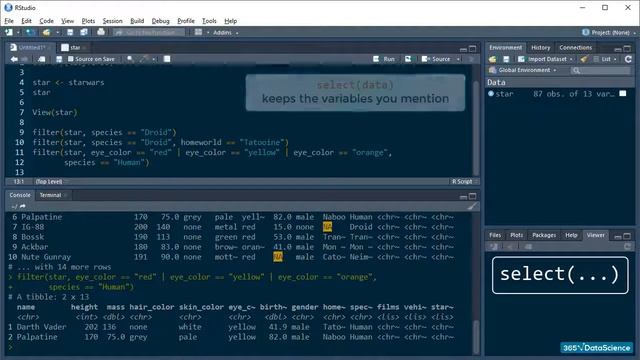Viewport: 640px width, 360px height.
Task: Click the Open File folder icon
Action: [46, 32]
